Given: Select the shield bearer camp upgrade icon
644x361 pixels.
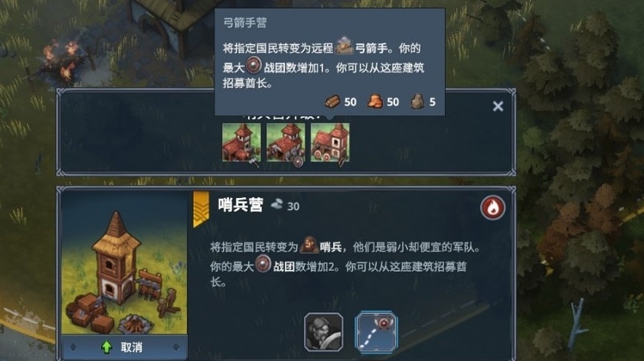Looking at the screenshot, I should coord(286,143).
